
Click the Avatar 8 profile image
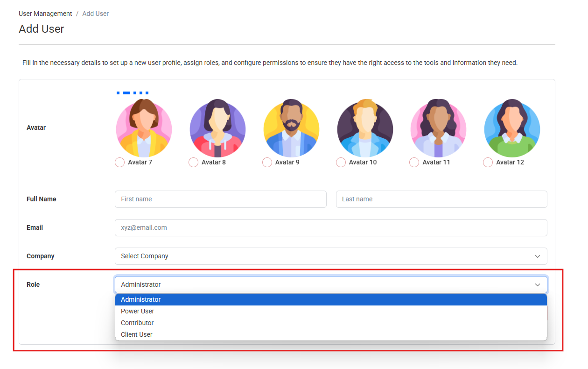point(217,129)
